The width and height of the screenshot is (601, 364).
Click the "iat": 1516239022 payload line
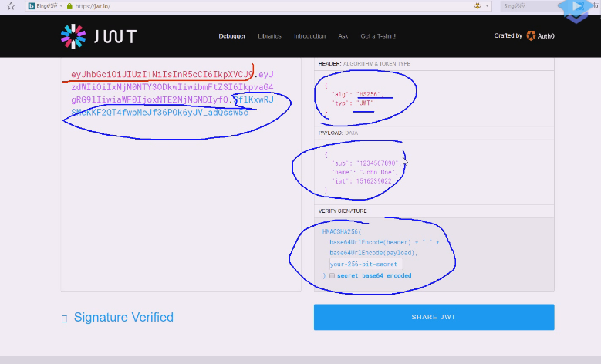362,181
